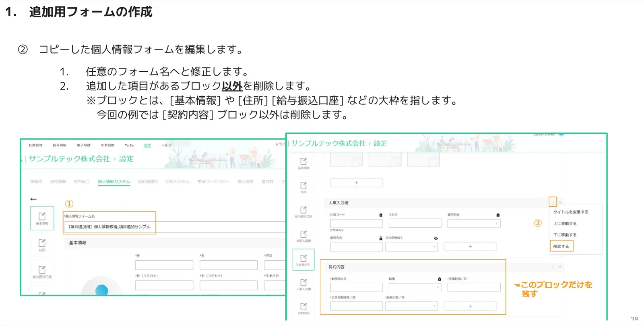Click lock icon on 職種 field
Screen dimensions: 644x326
(440, 279)
